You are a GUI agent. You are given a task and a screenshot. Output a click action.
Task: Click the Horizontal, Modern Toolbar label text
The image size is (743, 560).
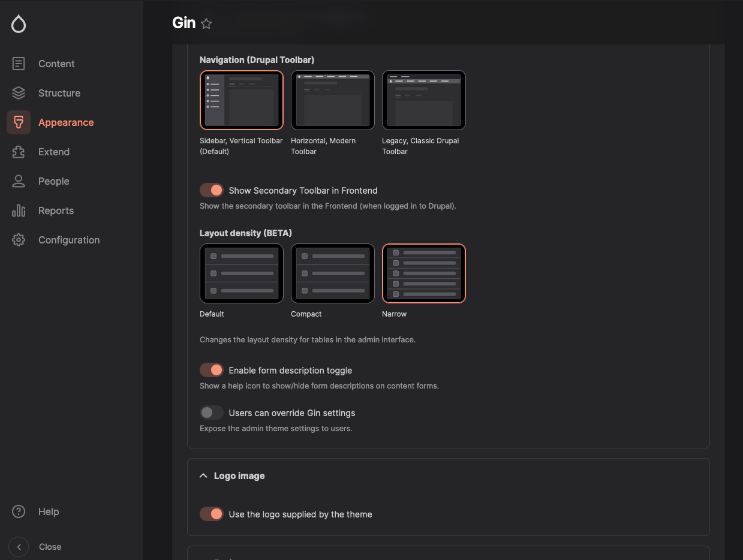point(323,146)
